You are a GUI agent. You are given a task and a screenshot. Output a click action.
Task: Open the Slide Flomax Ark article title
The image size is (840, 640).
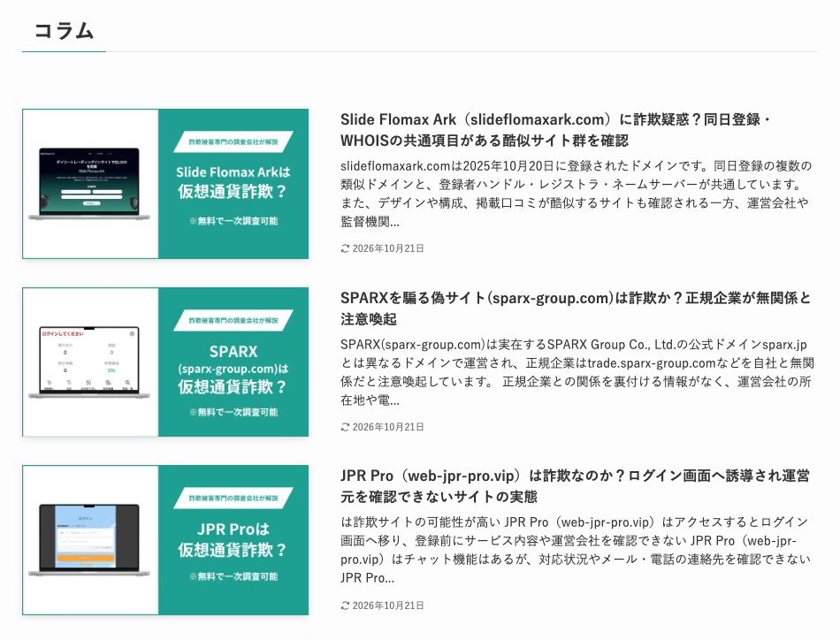(555, 130)
